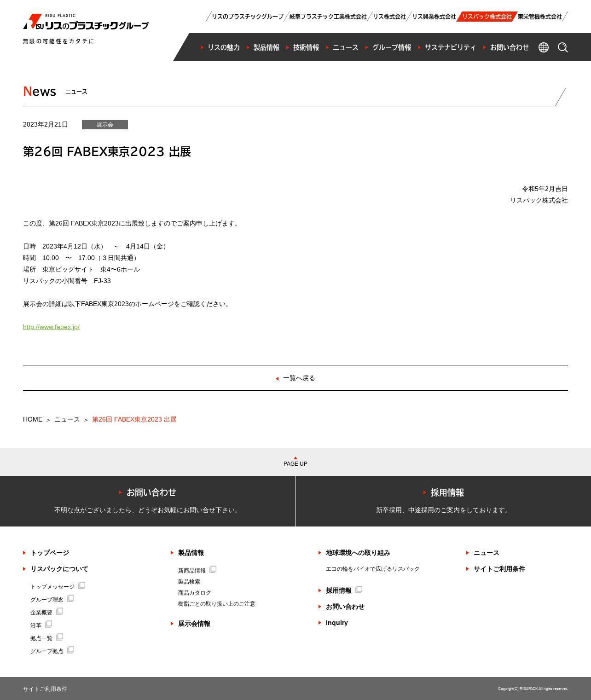This screenshot has width=591, height=700.
Task: Select リス興業株式会社 company tab
Action: 434,17
